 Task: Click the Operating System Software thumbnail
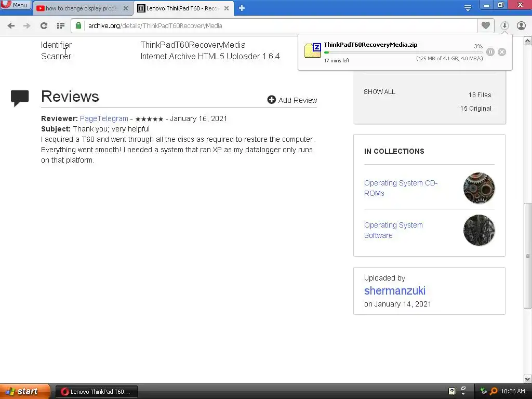[478, 230]
